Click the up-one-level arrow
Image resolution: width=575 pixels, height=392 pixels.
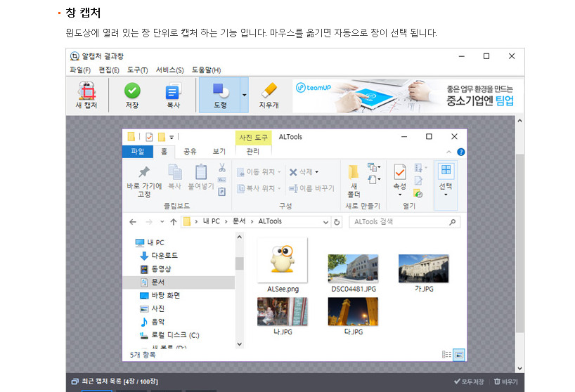tap(174, 222)
